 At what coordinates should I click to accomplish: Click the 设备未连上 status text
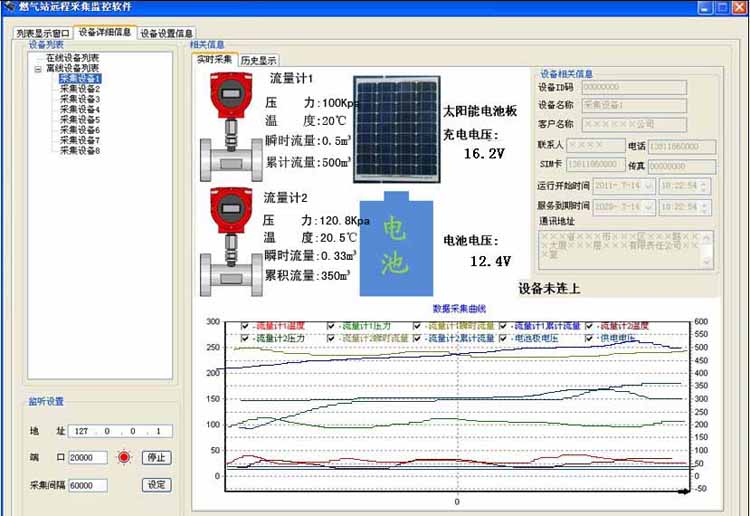click(x=549, y=289)
